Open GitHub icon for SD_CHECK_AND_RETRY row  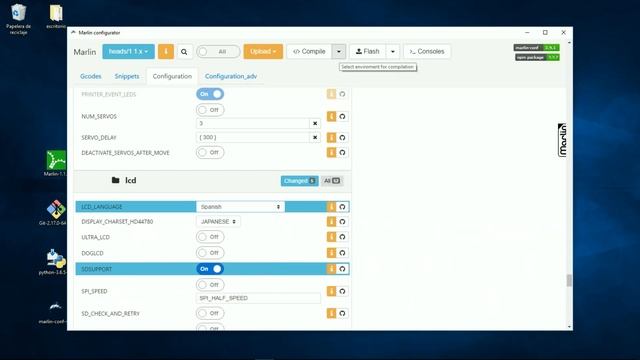tap(342, 313)
